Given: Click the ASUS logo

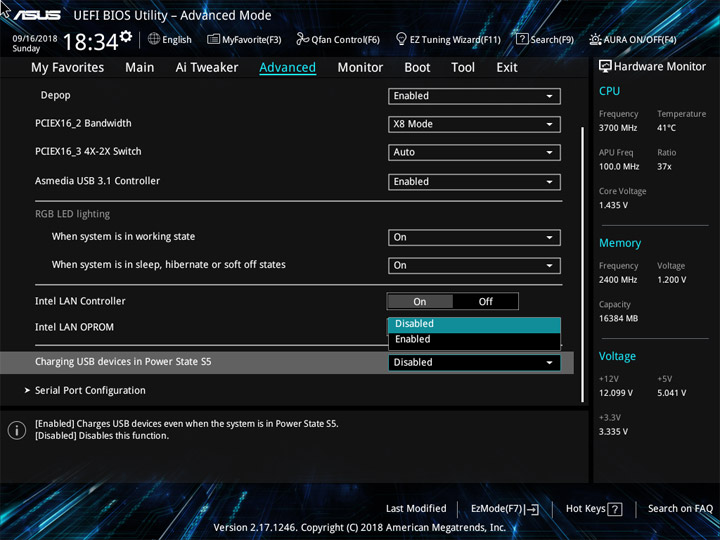Looking at the screenshot, I should click(x=37, y=15).
